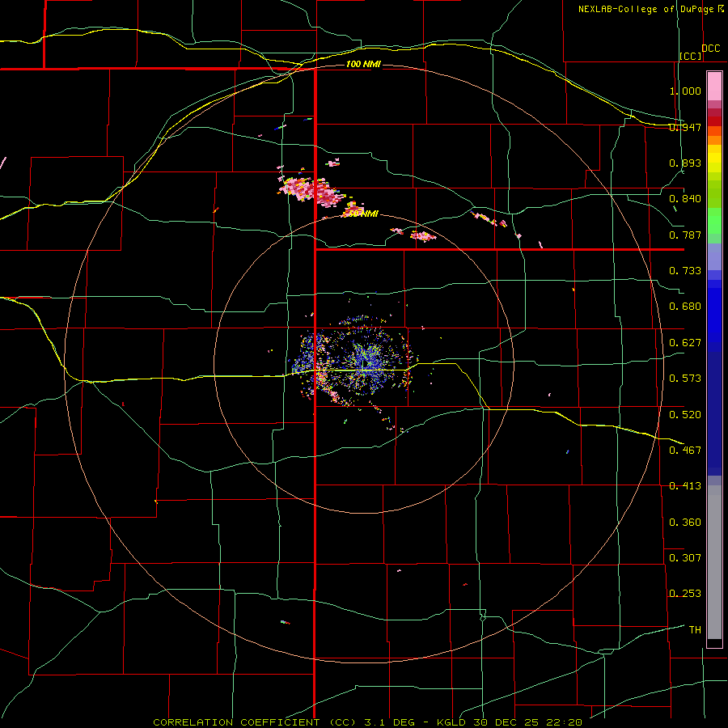Pick the bright blue color bar segment

(714, 315)
